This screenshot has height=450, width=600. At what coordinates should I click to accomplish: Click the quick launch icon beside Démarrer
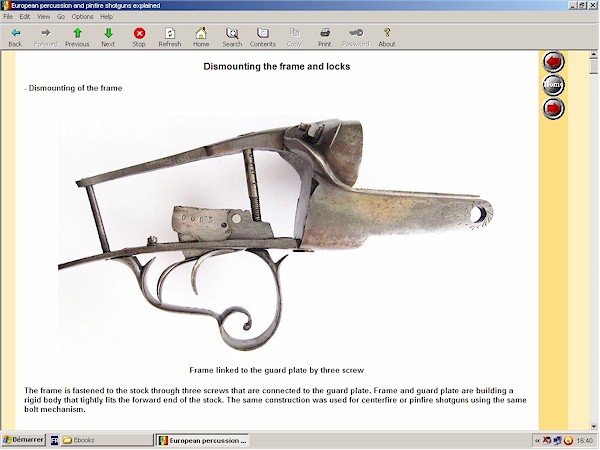[x=54, y=440]
